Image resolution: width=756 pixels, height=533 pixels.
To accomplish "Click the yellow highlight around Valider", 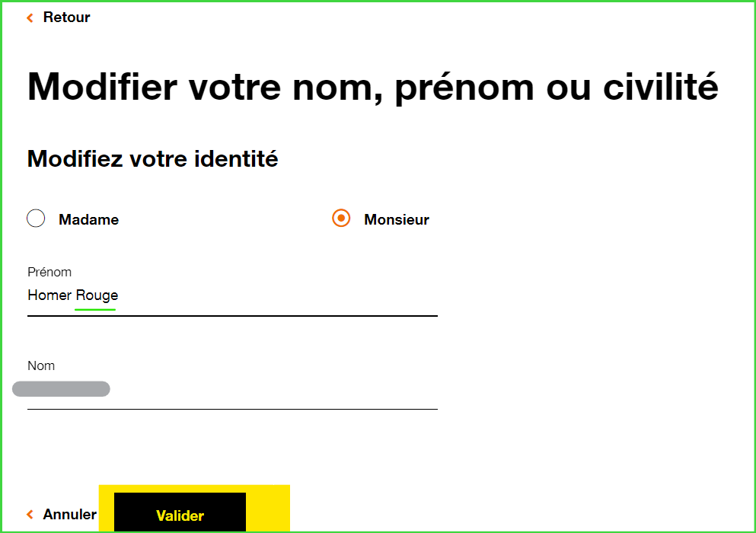I will click(268, 507).
